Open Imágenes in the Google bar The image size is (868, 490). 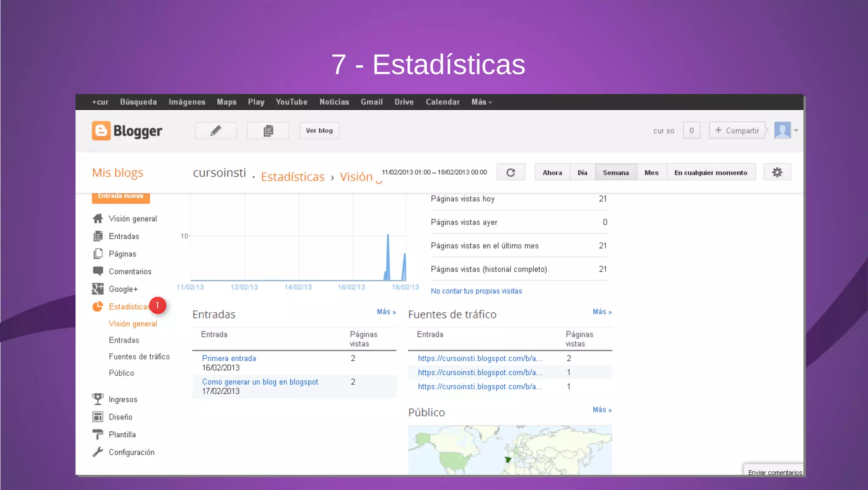[187, 102]
